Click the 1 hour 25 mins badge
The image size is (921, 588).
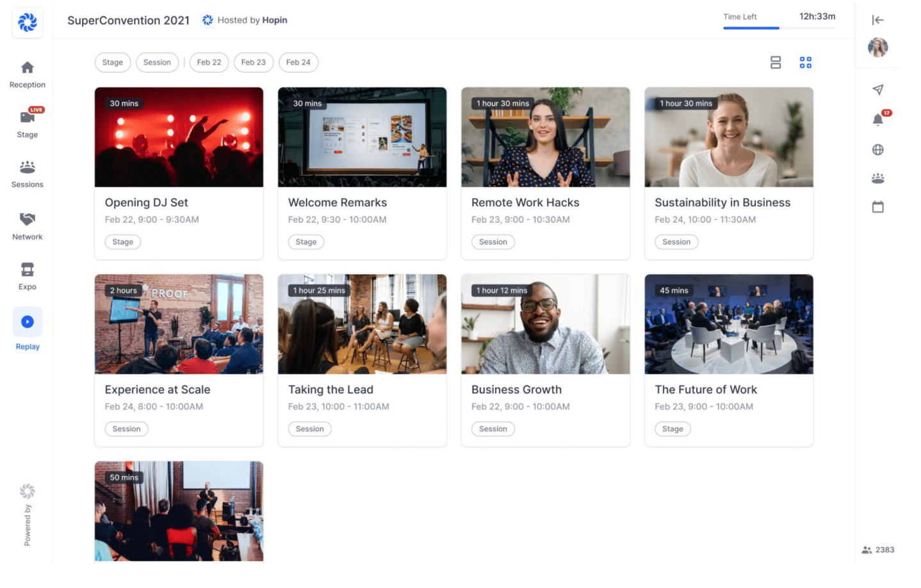coord(319,290)
